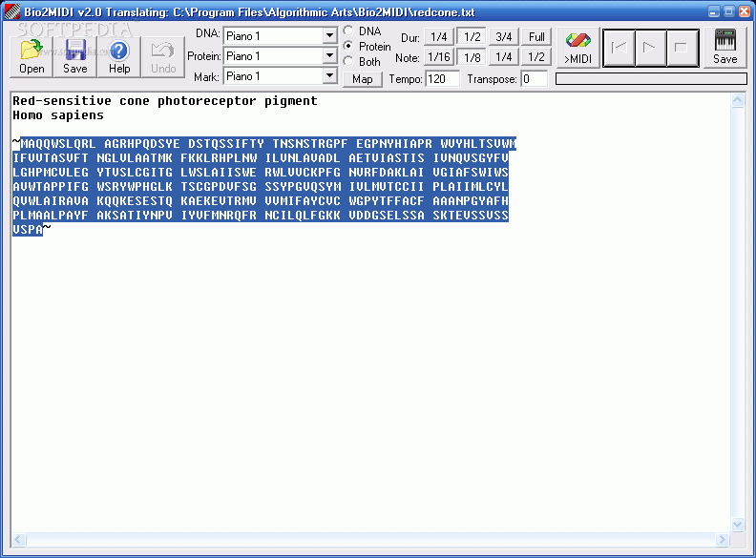Click the Transpose input field
Viewport: 756px width, 558px height.
click(535, 78)
